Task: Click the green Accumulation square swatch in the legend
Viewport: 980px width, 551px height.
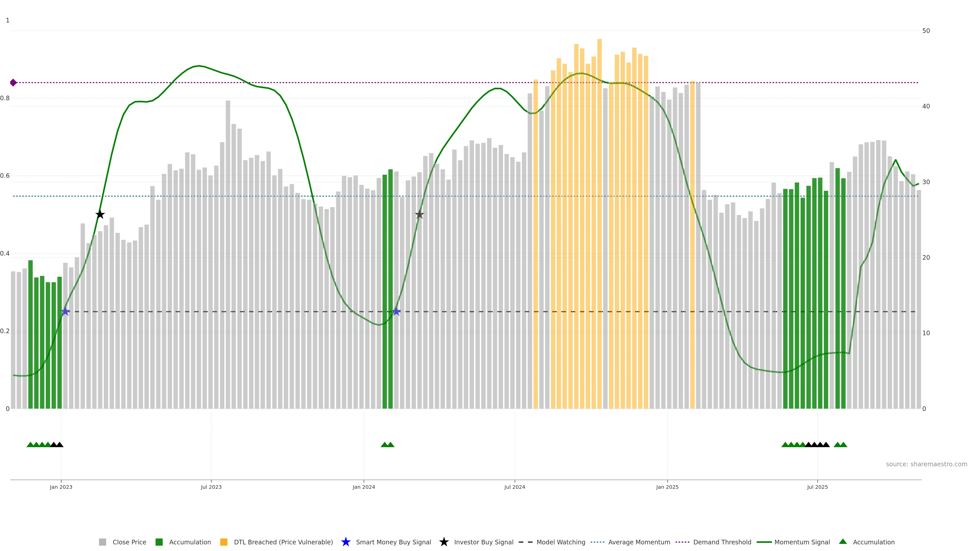Action: point(159,542)
